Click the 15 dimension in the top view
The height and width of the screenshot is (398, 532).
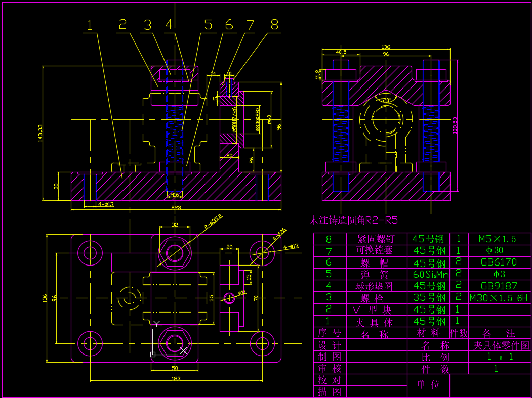tap(249, 276)
